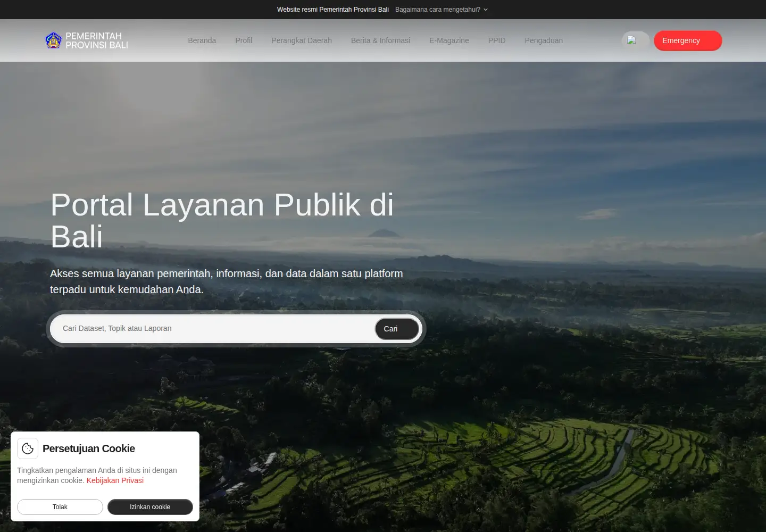
Task: Open Kebijakan Privasi link
Action: point(115,480)
